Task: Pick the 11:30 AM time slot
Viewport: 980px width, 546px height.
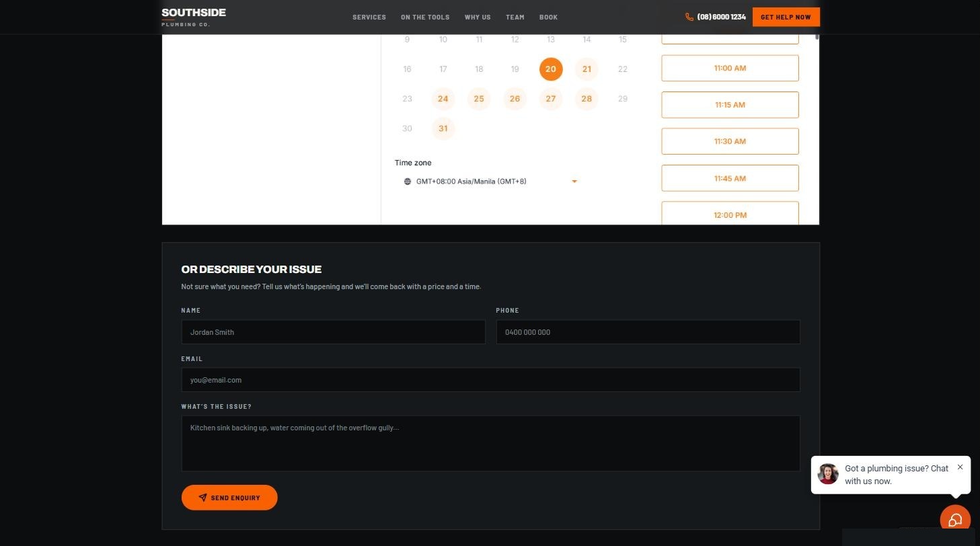Action: click(x=730, y=141)
